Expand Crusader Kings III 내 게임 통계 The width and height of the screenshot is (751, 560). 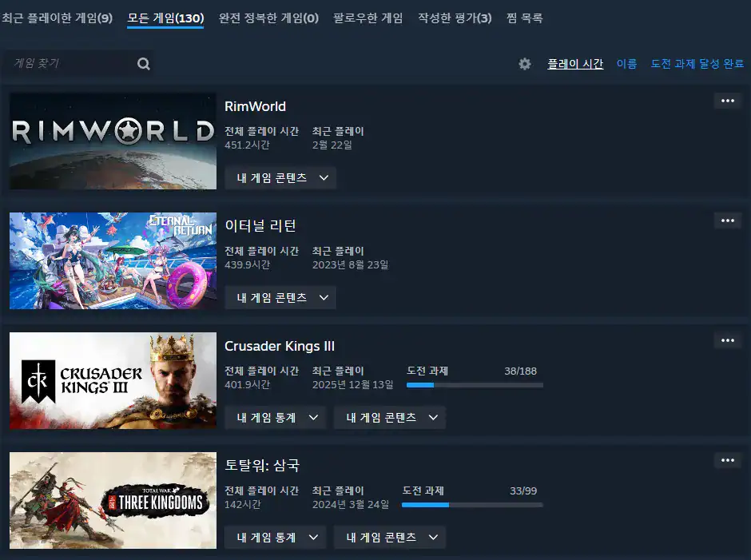[276, 417]
